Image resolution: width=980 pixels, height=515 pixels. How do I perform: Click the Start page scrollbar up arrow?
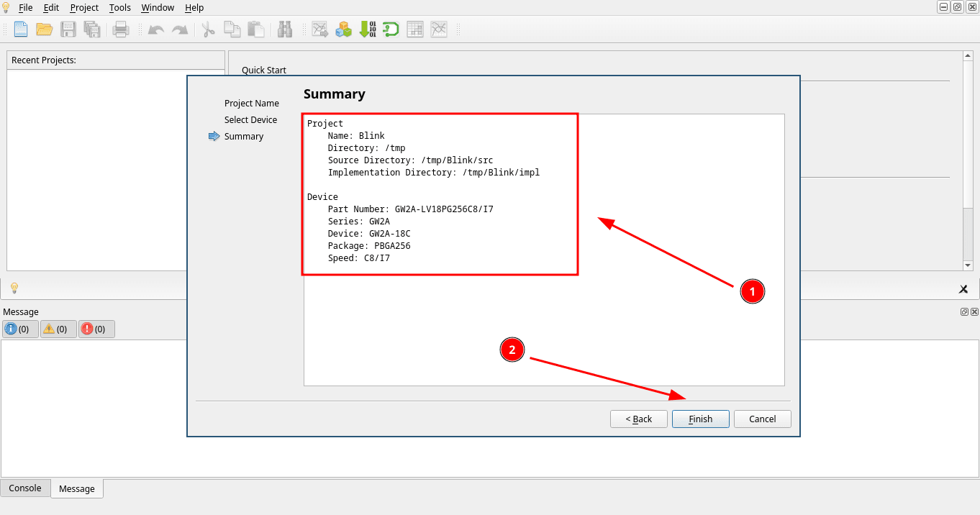pos(968,55)
